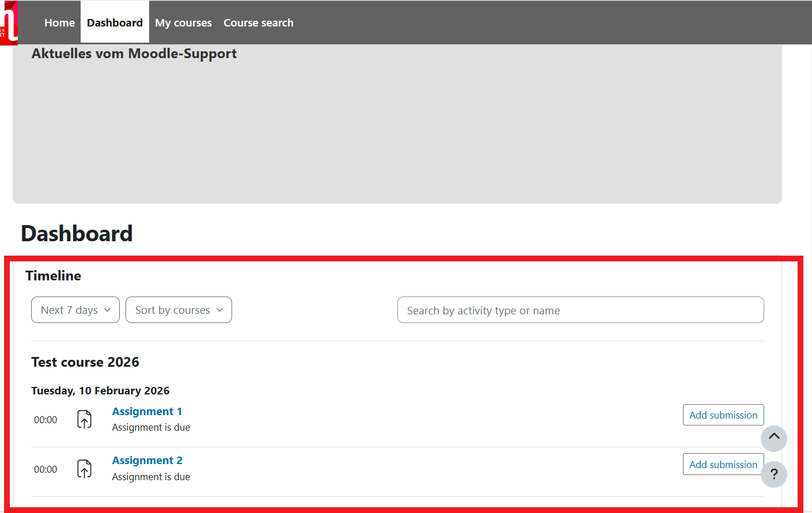812x513 pixels.
Task: Click the Timeline block title
Action: pyautogui.click(x=53, y=276)
